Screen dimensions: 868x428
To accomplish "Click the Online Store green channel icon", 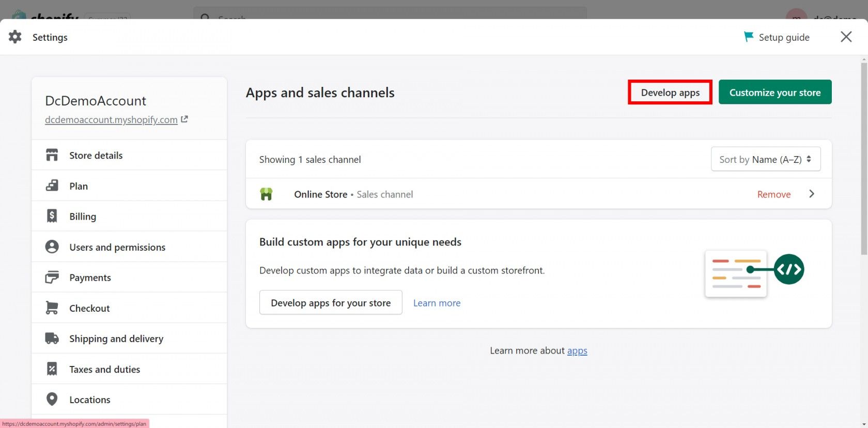I will (266, 194).
